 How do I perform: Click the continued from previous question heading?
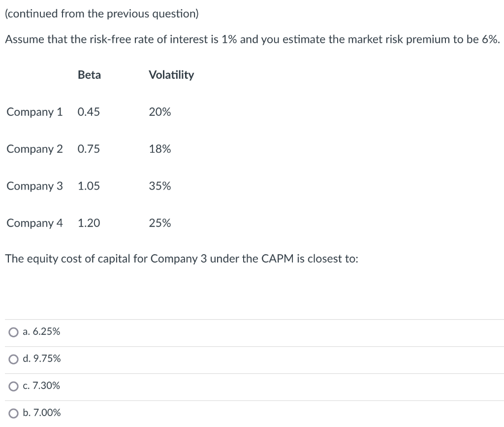tap(102, 13)
